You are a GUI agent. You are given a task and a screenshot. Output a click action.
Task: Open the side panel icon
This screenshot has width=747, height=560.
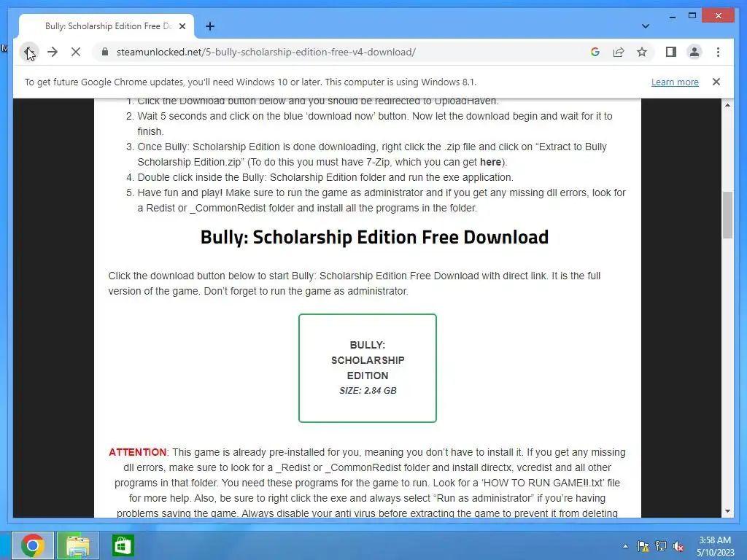tap(671, 52)
